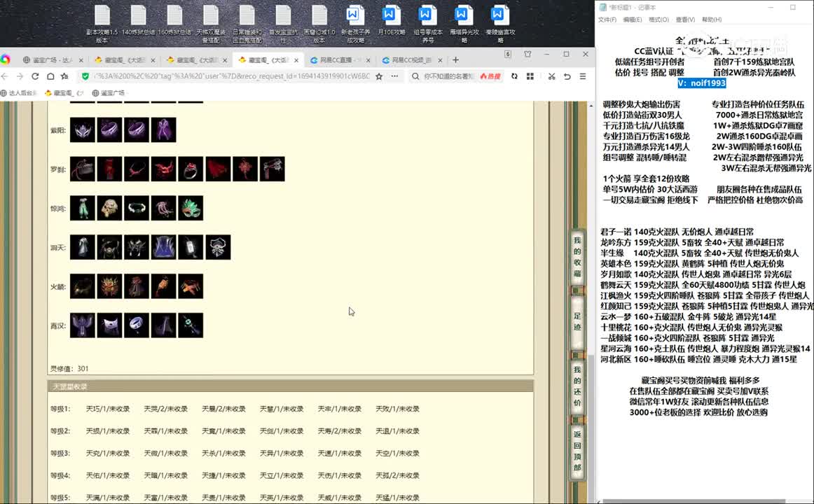
Task: Click 天巧/1/未收录 entry in 等级1 row
Action: [x=107, y=409]
